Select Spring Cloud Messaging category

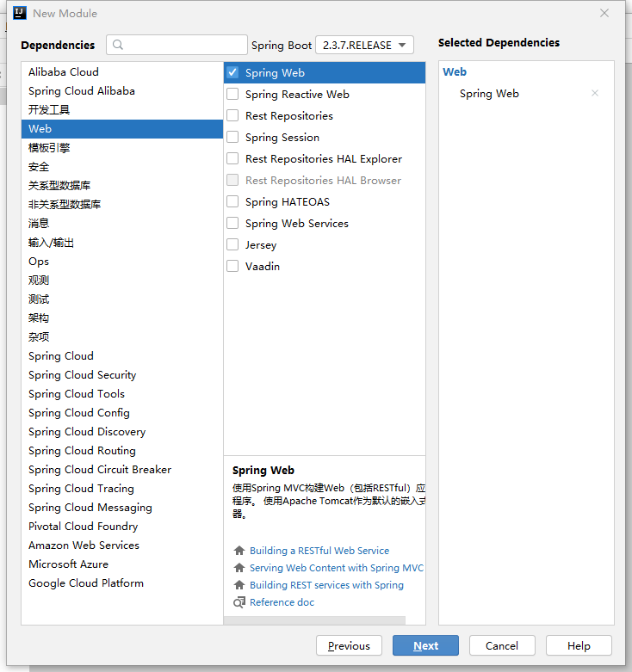tap(122, 507)
